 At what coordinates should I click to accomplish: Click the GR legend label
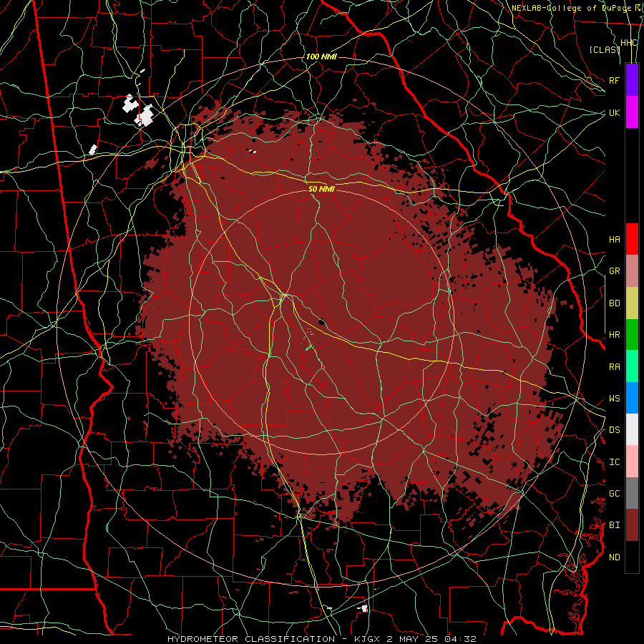click(x=614, y=271)
